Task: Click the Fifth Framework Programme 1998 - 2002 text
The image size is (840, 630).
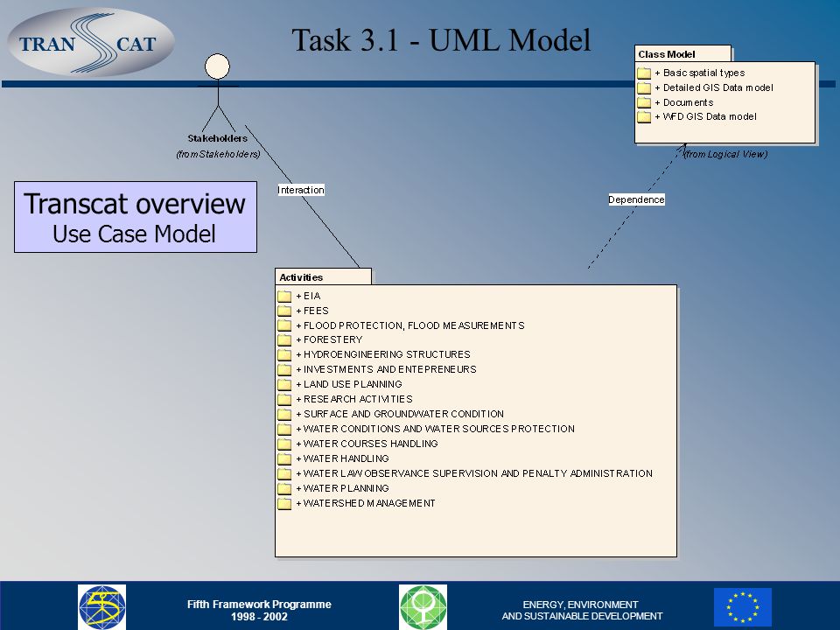Action: tap(259, 610)
